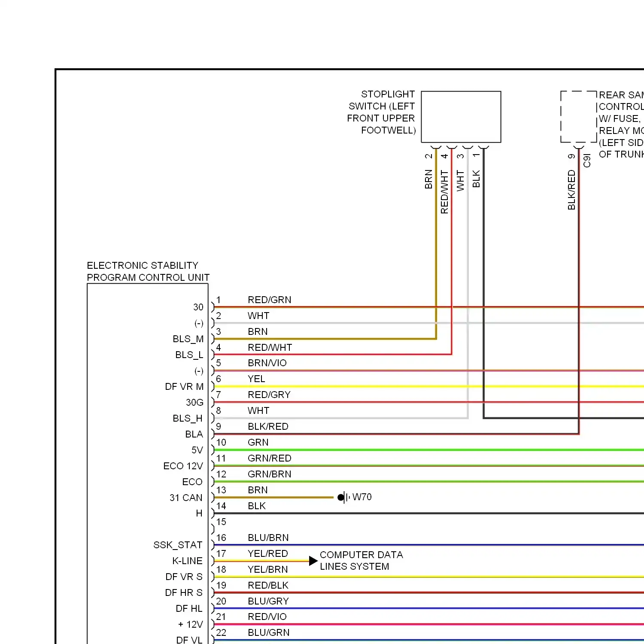Click the C9I connector label

[587, 161]
